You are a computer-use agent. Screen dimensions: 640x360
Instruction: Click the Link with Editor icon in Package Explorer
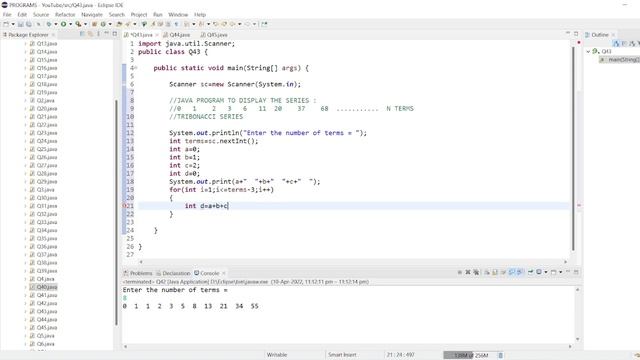[90, 34]
